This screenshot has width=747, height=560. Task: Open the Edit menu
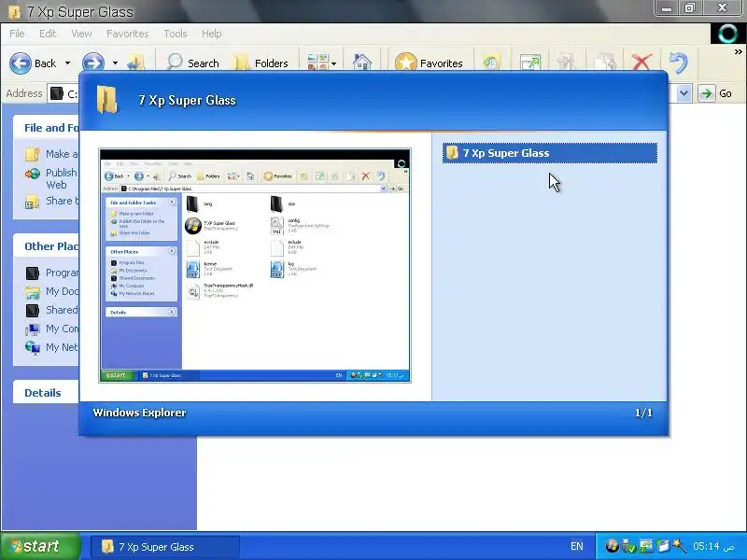tap(48, 34)
